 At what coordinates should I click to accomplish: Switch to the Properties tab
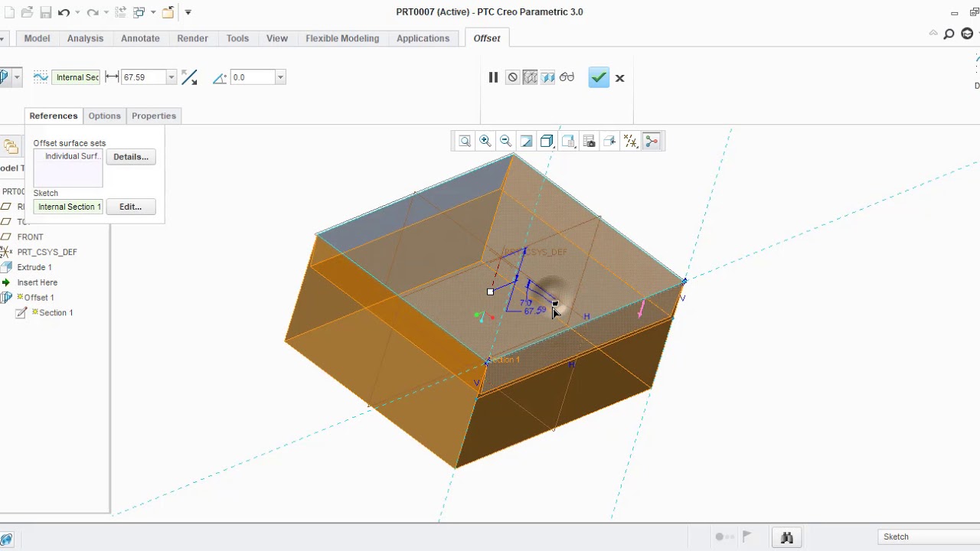154,116
